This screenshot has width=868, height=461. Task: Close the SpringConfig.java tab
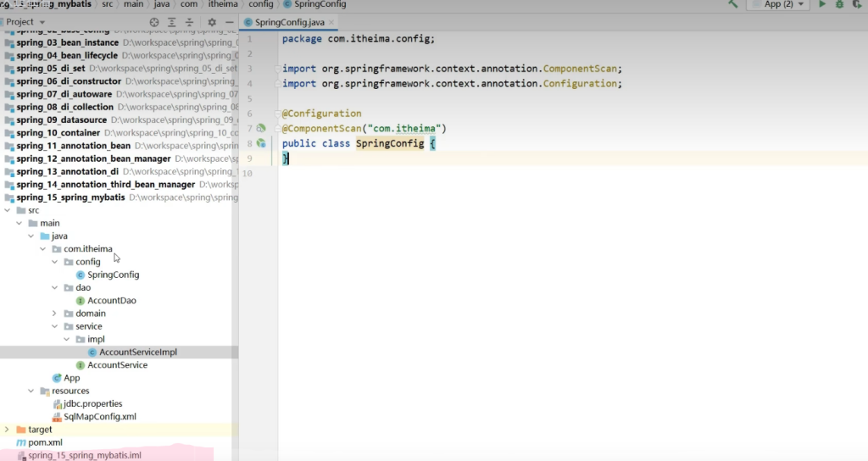pos(330,22)
